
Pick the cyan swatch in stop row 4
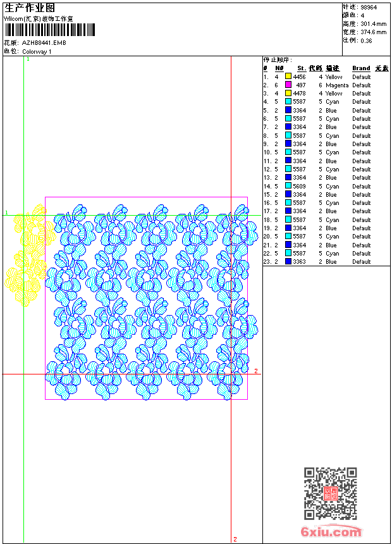click(x=288, y=101)
